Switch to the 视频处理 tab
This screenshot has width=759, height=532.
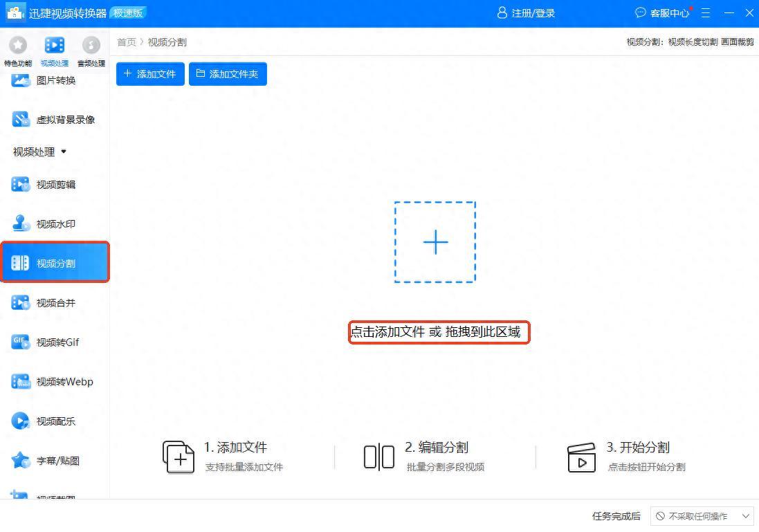(55, 51)
